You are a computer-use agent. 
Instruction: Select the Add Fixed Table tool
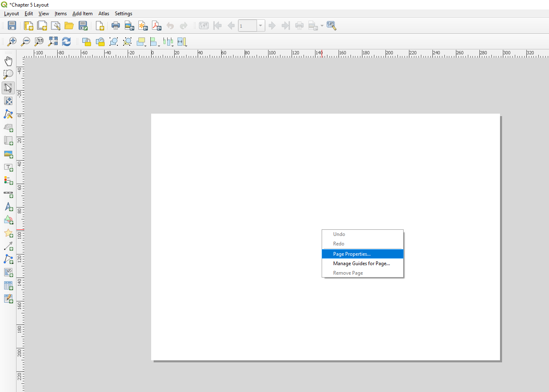point(8,299)
